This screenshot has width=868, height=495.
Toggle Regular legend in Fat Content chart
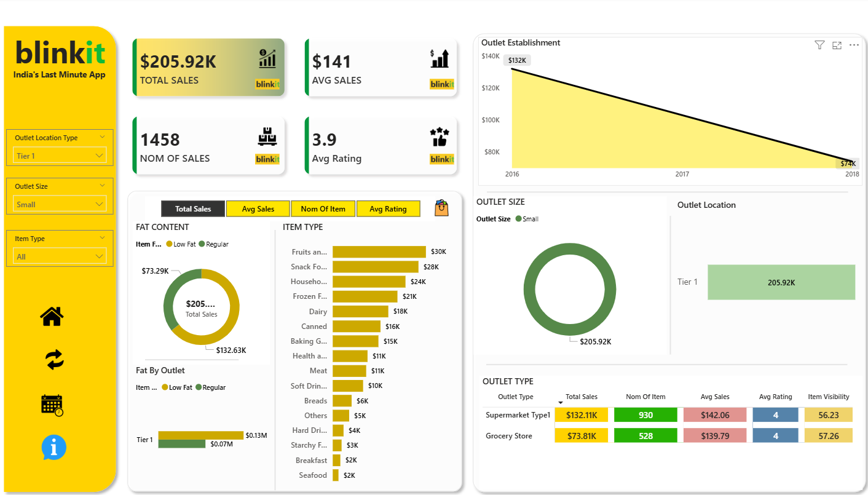point(213,244)
